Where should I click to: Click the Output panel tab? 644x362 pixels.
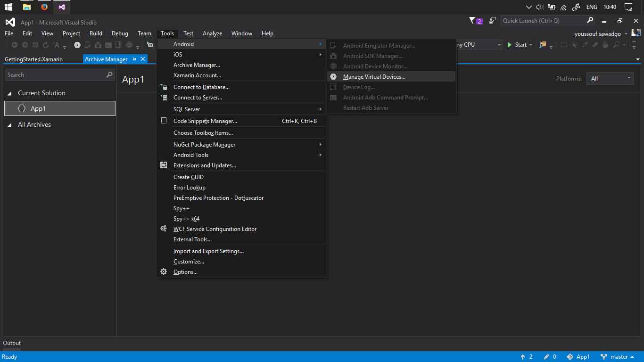[12, 343]
